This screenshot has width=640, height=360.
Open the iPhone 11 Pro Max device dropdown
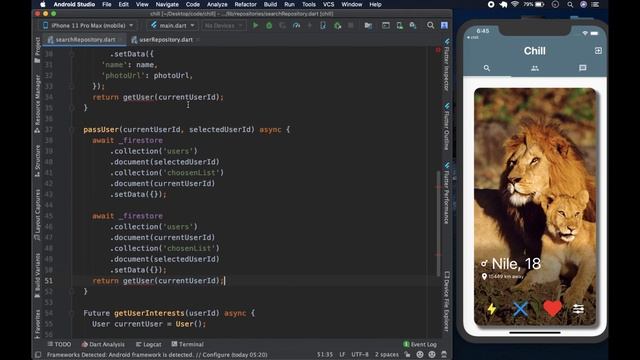pyautogui.click(x=88, y=25)
